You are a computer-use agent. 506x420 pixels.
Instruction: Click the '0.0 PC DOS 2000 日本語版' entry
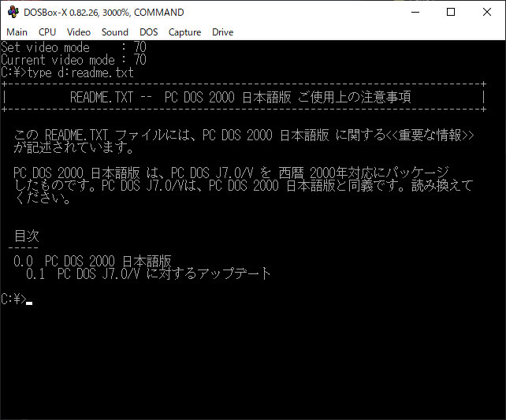click(x=92, y=261)
